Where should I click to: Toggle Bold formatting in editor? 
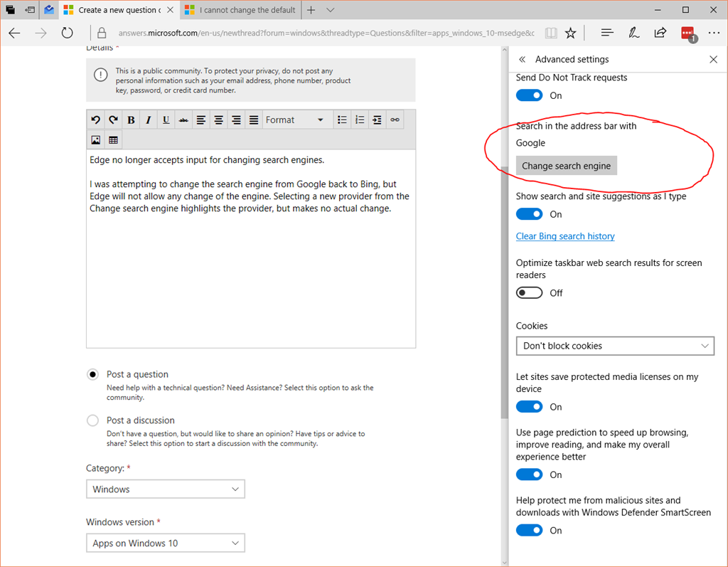point(131,120)
